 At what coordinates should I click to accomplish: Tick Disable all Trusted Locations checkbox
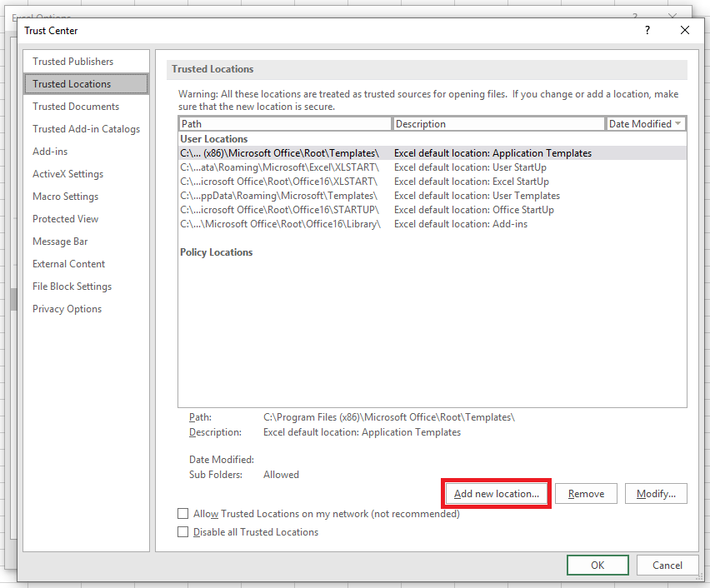click(x=183, y=531)
